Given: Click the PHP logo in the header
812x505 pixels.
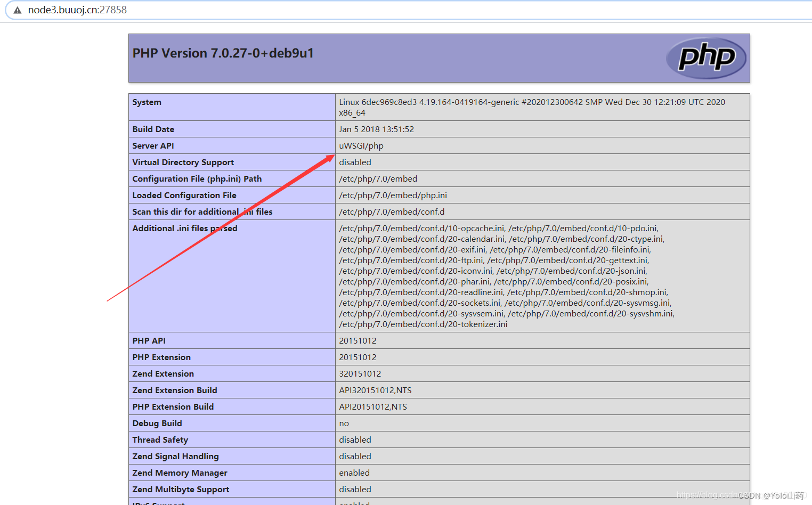Looking at the screenshot, I should click(x=706, y=58).
